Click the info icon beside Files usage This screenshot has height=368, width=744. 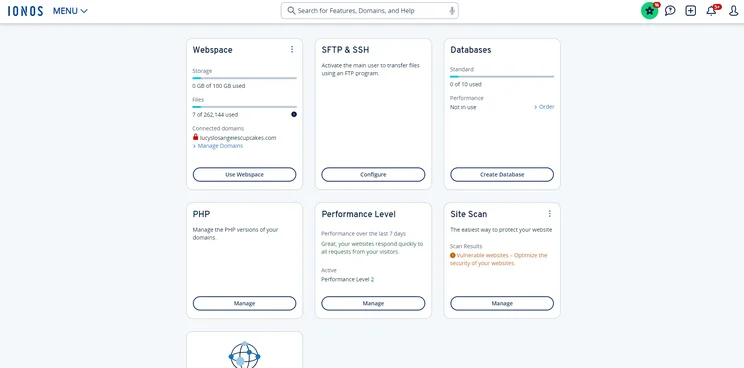point(294,114)
